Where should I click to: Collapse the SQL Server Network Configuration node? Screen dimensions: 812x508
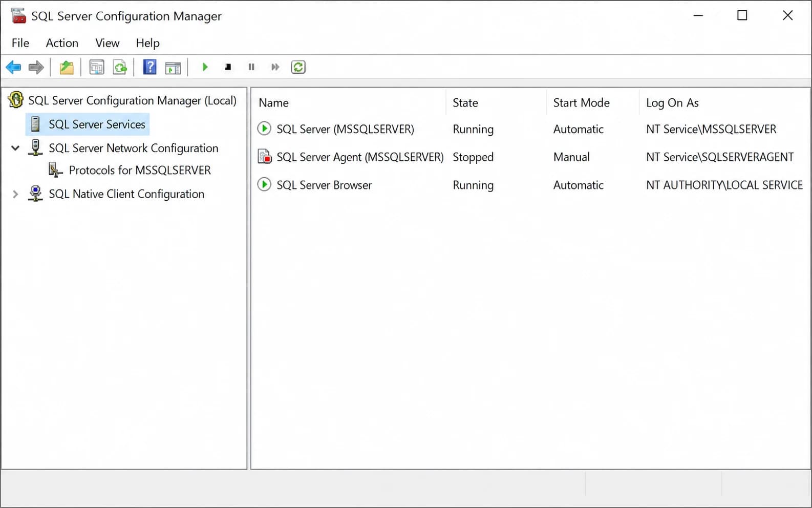(x=15, y=148)
